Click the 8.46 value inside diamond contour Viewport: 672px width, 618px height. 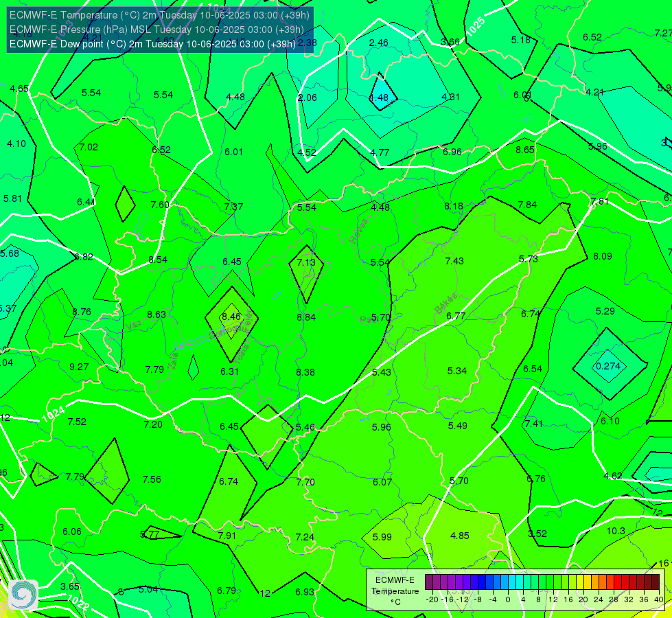(231, 317)
